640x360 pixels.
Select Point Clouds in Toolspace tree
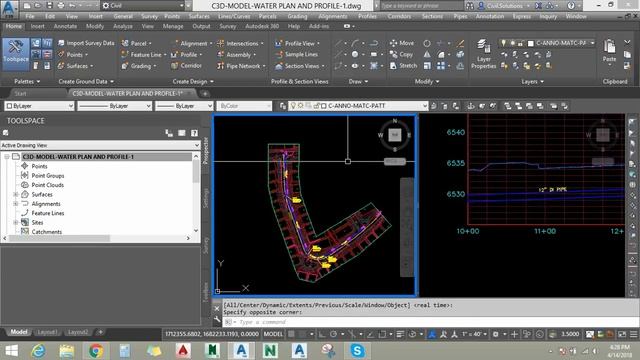[x=47, y=185]
